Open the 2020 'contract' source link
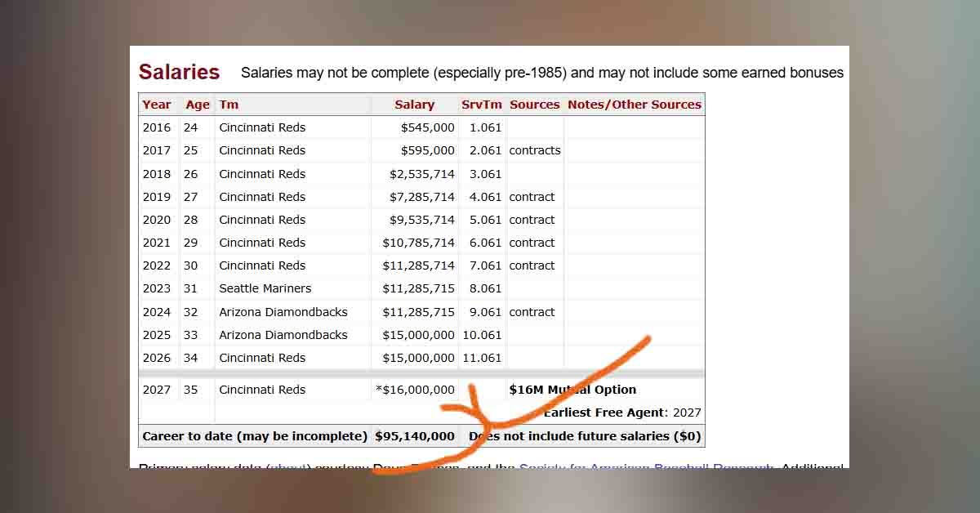 tap(532, 220)
